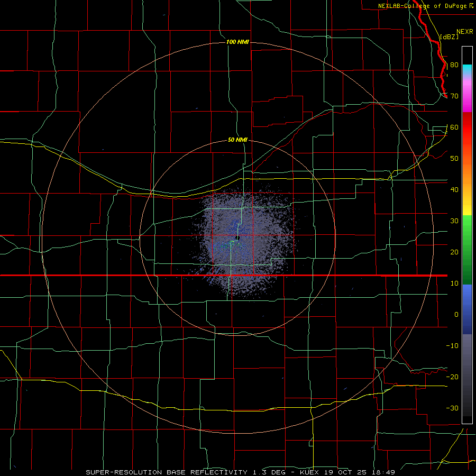Click the 60 dBZ scale value

point(454,127)
